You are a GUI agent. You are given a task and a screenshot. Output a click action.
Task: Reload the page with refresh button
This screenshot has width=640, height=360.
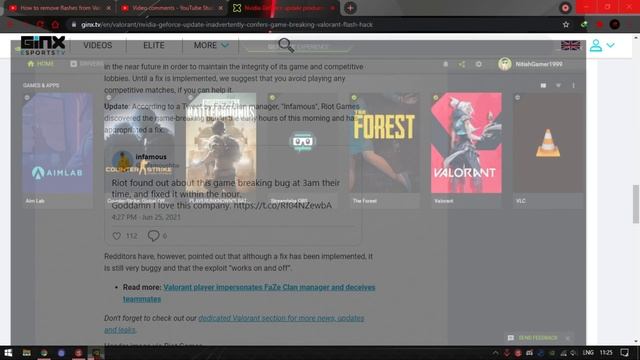point(40,24)
